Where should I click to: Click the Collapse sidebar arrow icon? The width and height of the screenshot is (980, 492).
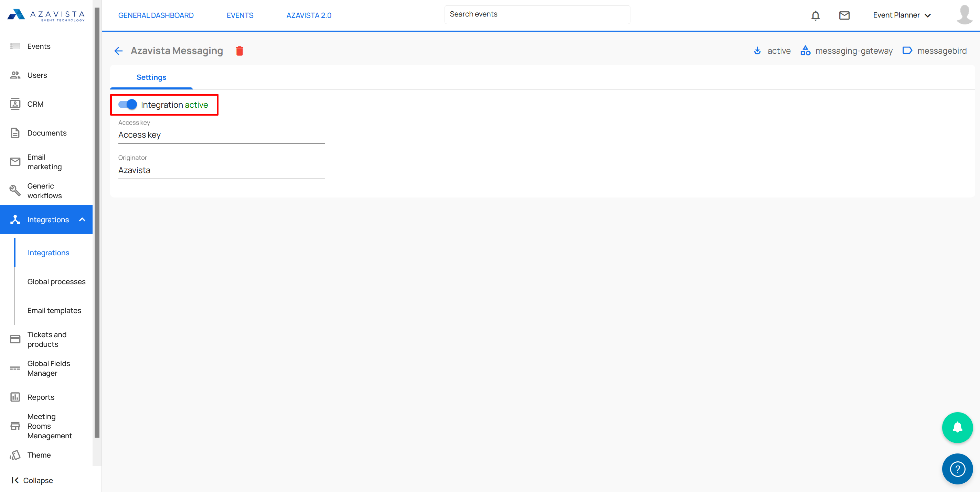pos(15,481)
